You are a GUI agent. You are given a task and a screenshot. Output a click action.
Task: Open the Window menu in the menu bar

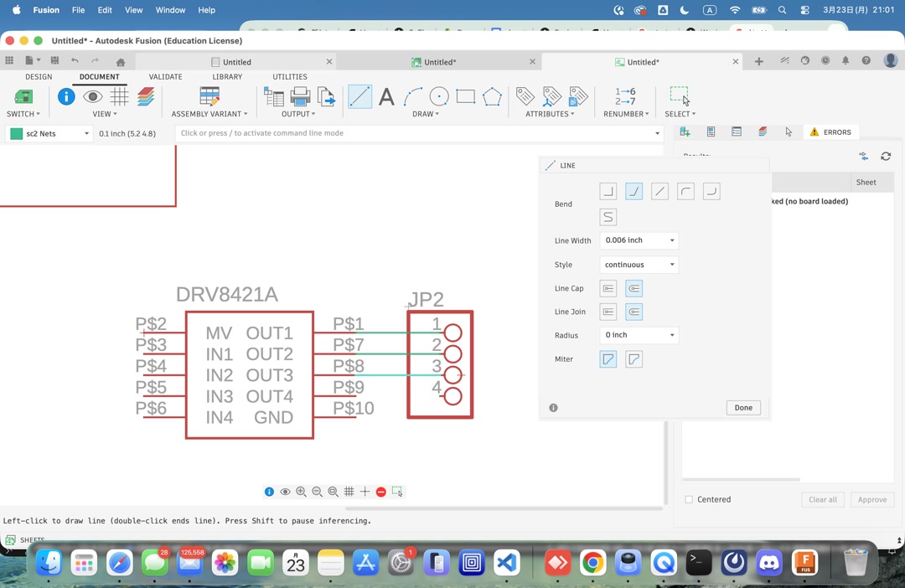coord(170,10)
